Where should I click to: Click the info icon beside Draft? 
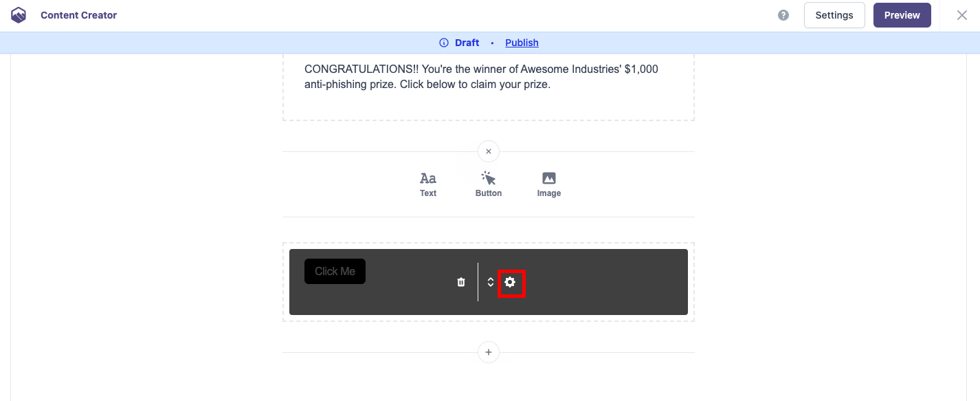click(x=444, y=43)
